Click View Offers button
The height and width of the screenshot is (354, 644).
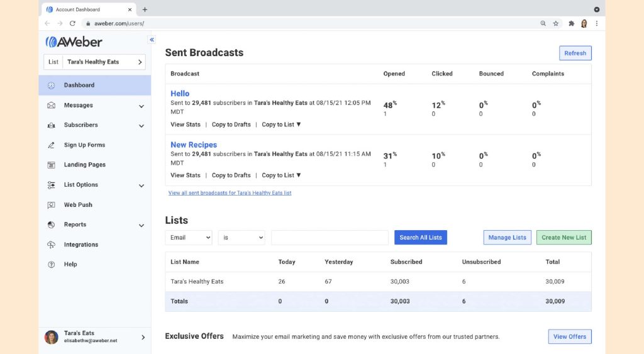570,337
